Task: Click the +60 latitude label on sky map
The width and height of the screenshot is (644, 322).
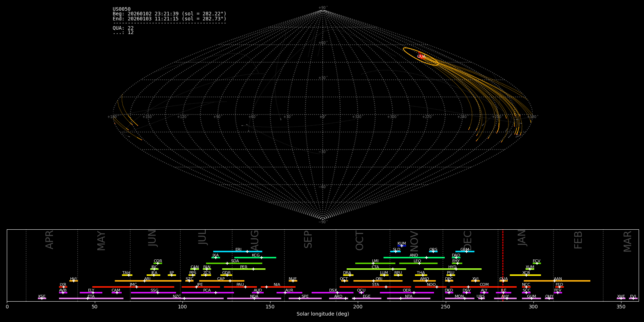Action: click(x=322, y=43)
